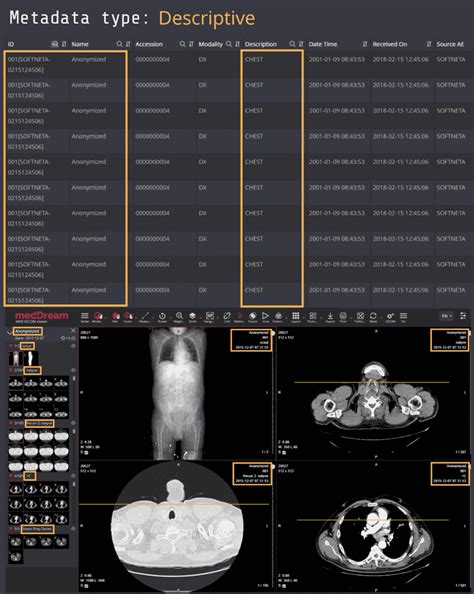The image size is (474, 594).
Task: Open the Layout grid tool
Action: [296, 316]
